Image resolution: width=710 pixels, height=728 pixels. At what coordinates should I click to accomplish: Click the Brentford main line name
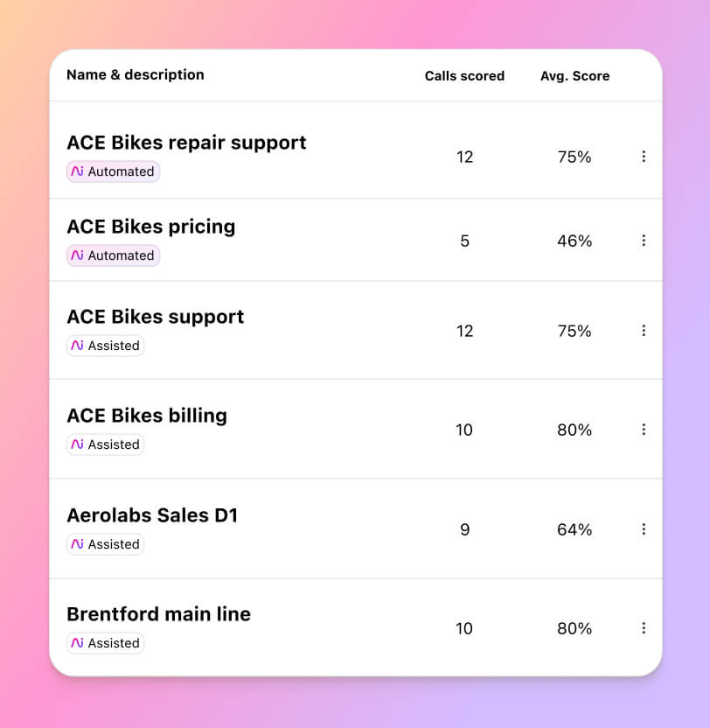pyautogui.click(x=158, y=613)
